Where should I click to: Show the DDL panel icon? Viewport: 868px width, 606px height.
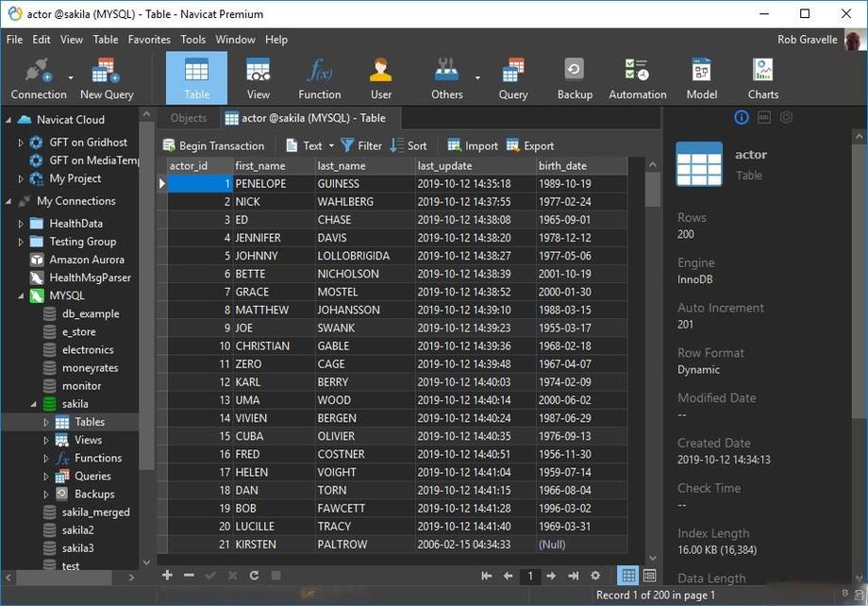point(764,117)
